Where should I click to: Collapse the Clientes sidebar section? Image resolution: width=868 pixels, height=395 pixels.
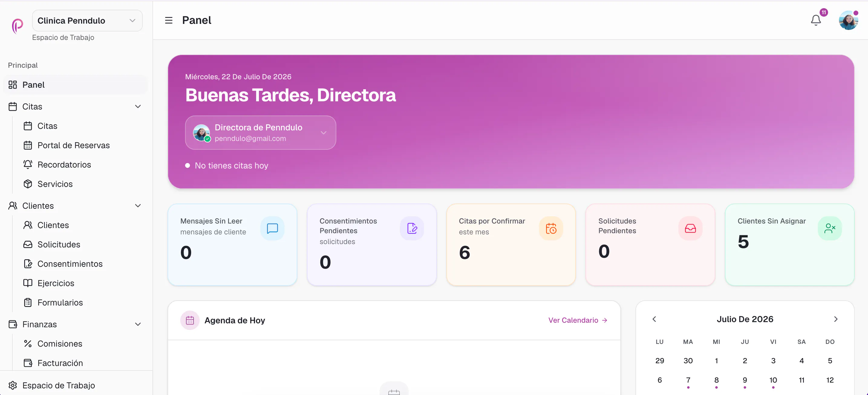(138, 206)
